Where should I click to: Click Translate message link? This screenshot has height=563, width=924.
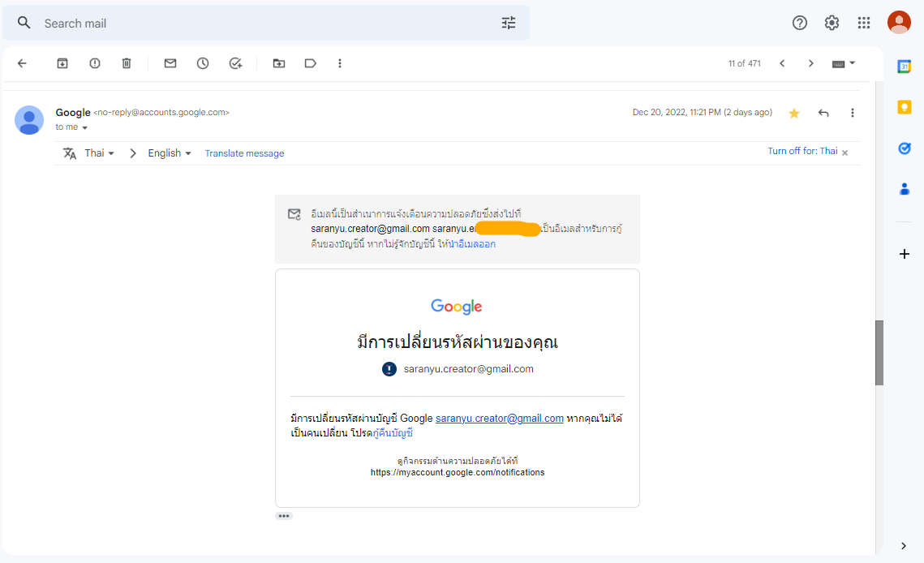(x=244, y=153)
